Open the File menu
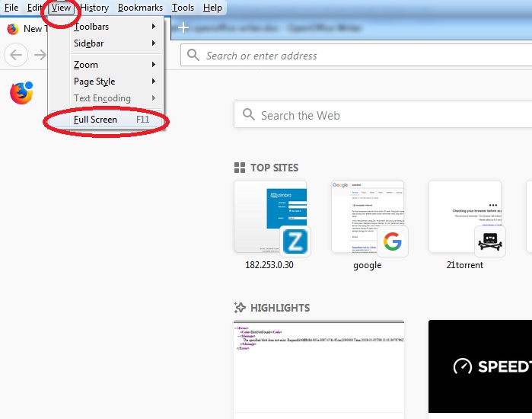 [x=11, y=8]
